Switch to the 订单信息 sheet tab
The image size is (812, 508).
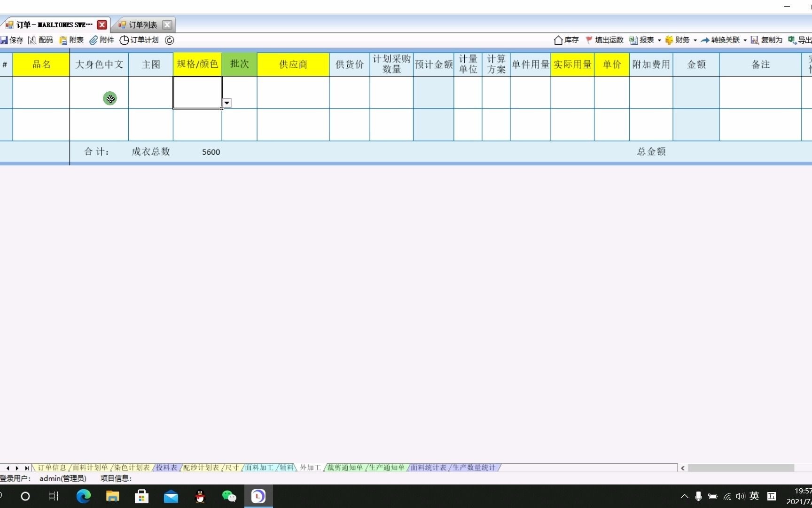tap(52, 468)
